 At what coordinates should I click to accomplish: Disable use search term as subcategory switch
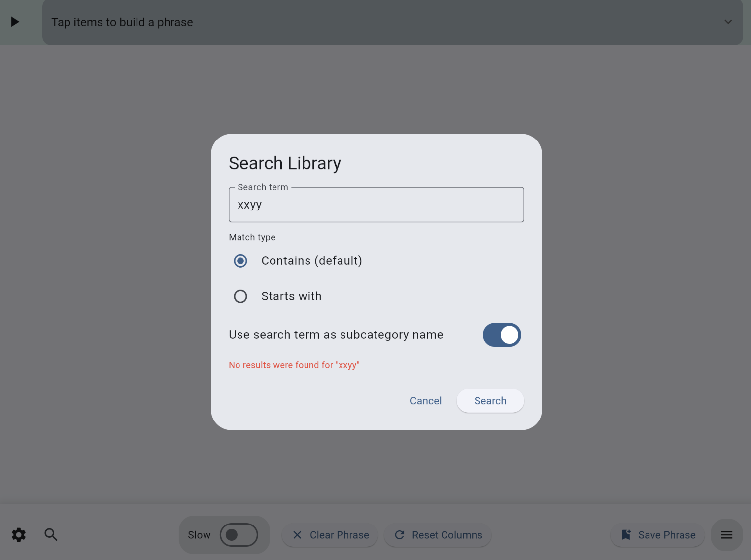[x=502, y=335]
